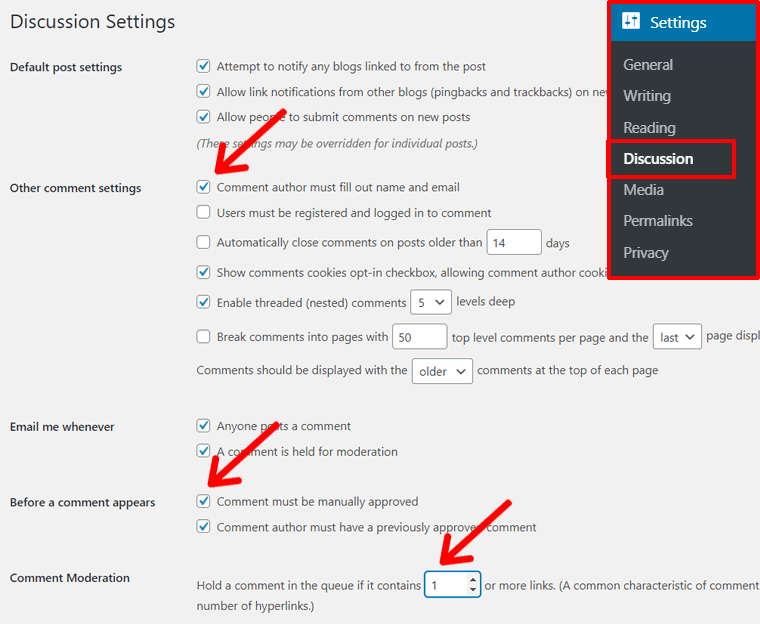Expand the 'older' comments order dropdown

coord(442,371)
